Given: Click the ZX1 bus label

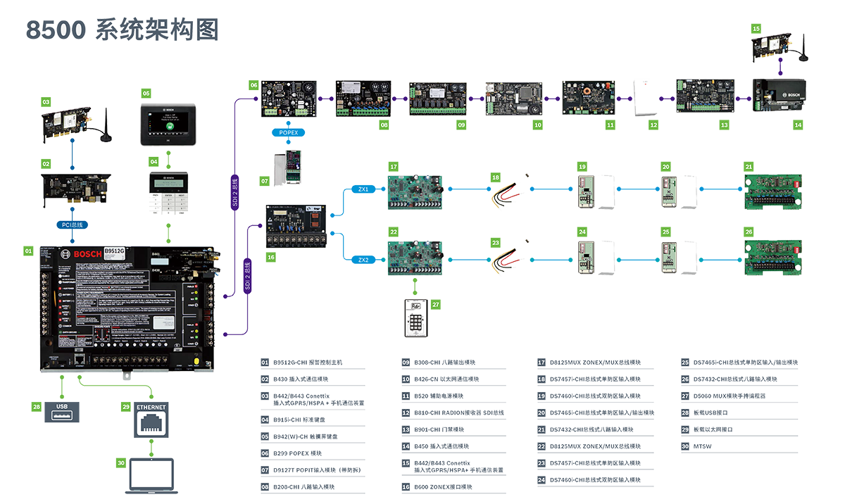Looking at the screenshot, I should pyautogui.click(x=363, y=189).
